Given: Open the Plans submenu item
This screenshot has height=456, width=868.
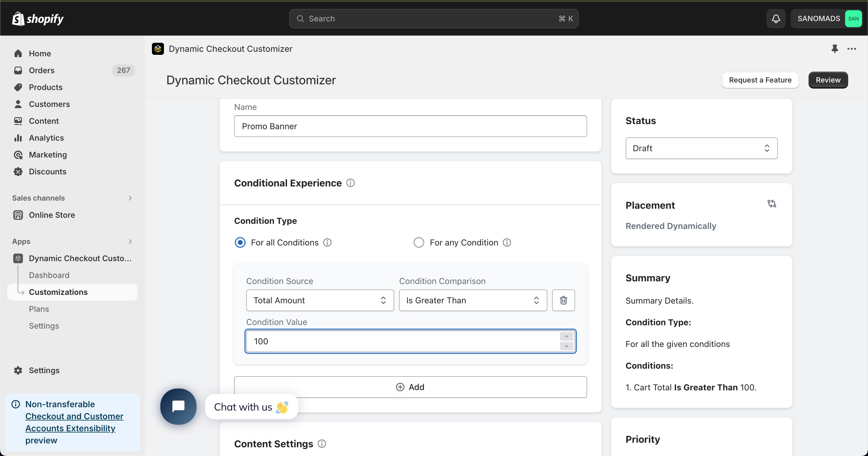Looking at the screenshot, I should click(x=39, y=309).
